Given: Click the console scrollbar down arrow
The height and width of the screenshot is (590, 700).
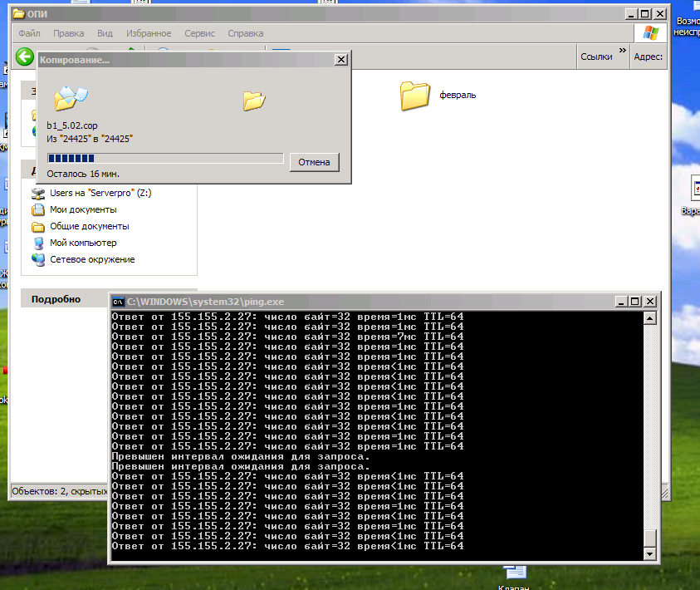Looking at the screenshot, I should click(x=650, y=553).
